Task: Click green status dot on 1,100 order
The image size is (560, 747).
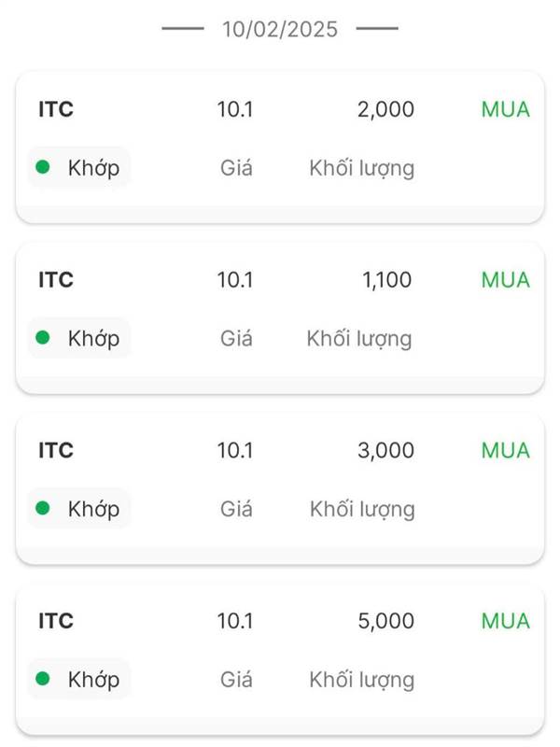Action: click(x=43, y=337)
